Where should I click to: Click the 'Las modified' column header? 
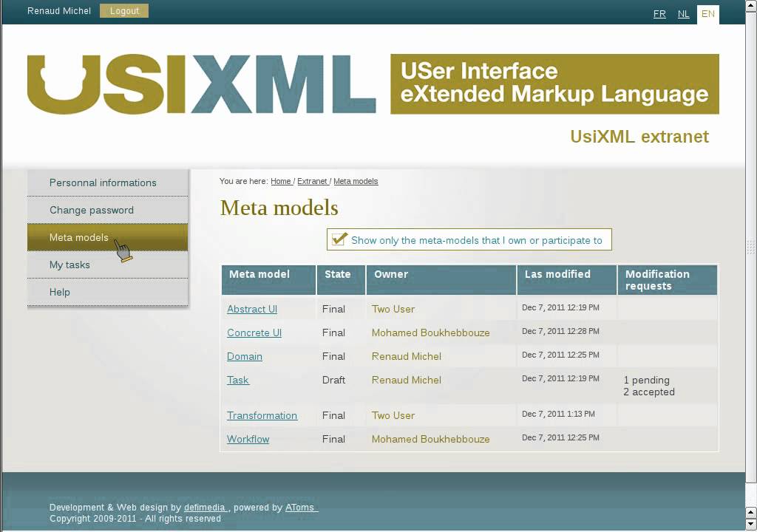(x=567, y=279)
